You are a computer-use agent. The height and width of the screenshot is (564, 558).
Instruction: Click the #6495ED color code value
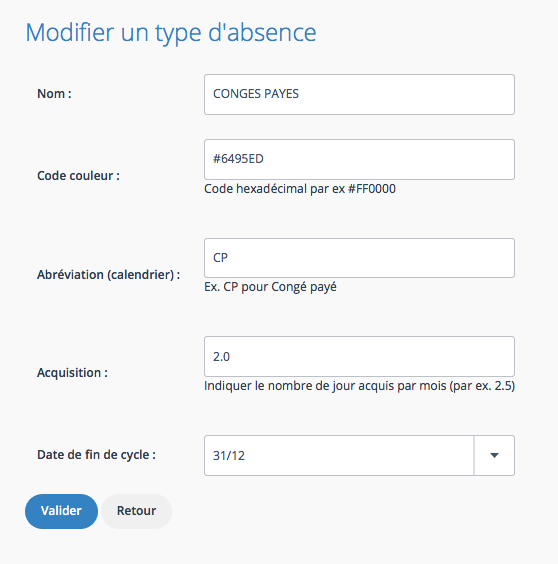[238, 159]
